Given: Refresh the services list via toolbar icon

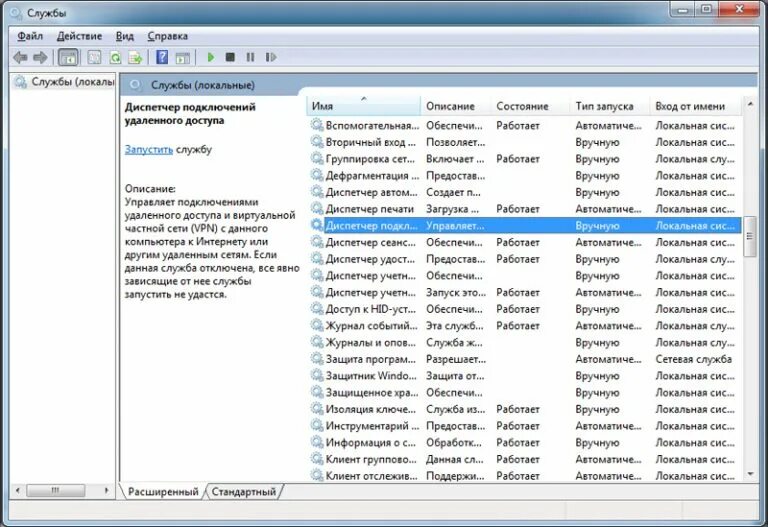Looking at the screenshot, I should coord(115,57).
